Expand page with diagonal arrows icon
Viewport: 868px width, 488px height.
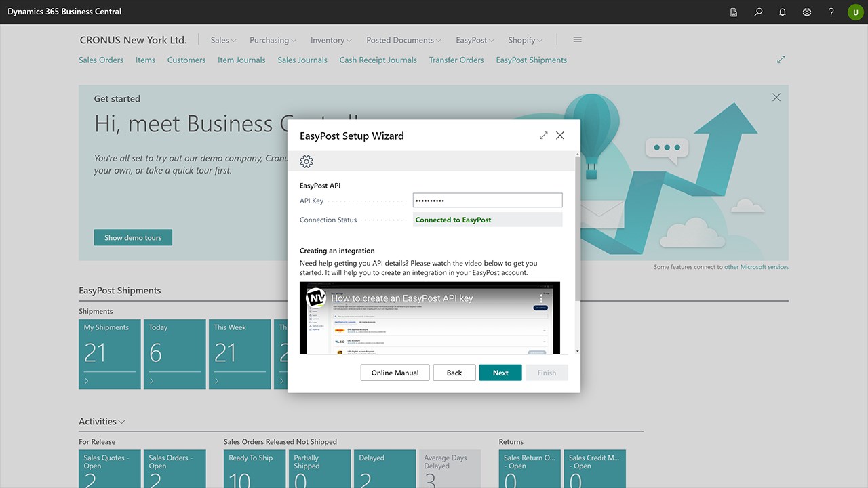coord(781,60)
